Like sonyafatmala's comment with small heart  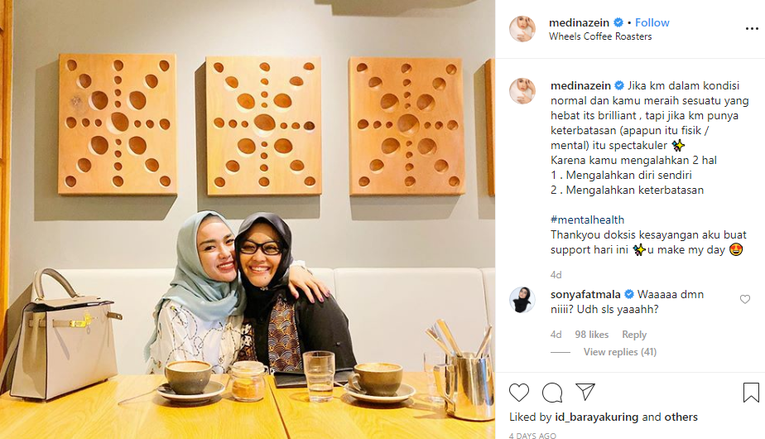point(745,299)
